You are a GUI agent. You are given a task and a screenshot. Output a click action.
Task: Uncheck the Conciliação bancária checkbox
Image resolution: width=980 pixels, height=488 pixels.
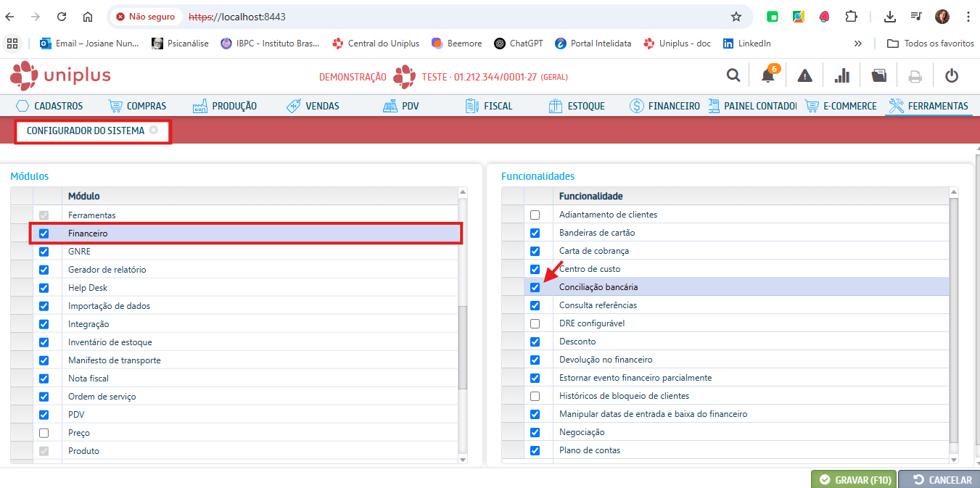(x=535, y=287)
